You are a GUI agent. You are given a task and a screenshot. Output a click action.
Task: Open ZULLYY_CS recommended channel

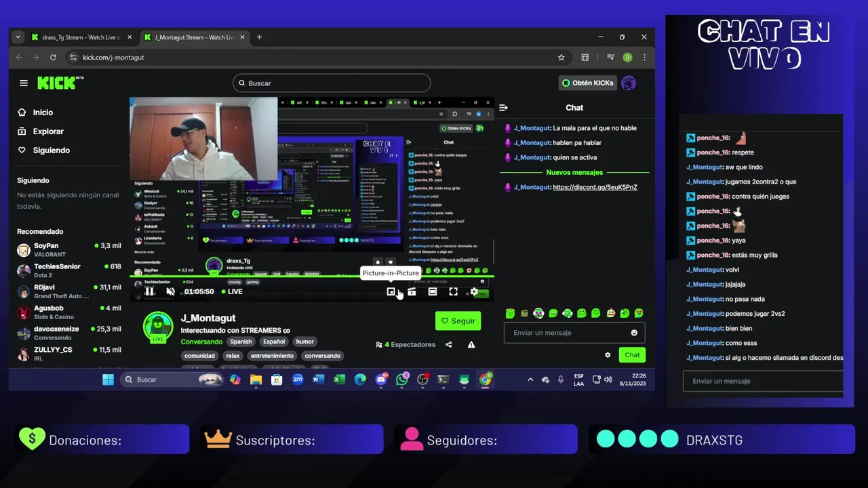pos(68,354)
